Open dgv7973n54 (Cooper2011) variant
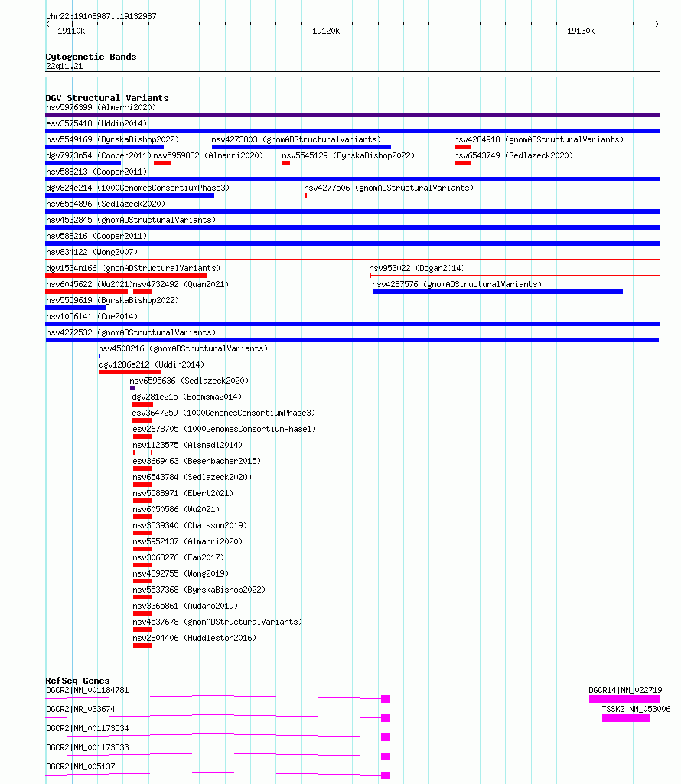 click(x=99, y=155)
